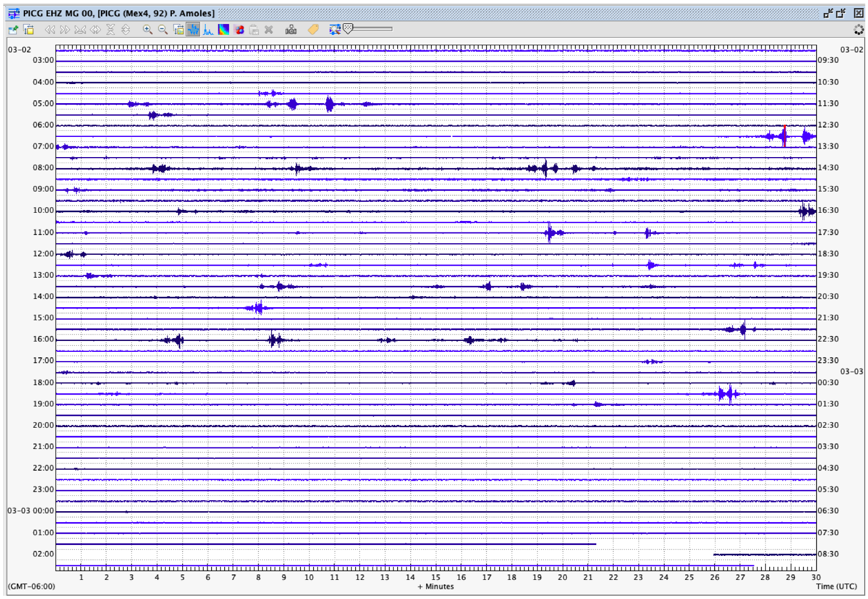Click the gray X remove icon
The height and width of the screenshot is (599, 868).
[269, 30]
